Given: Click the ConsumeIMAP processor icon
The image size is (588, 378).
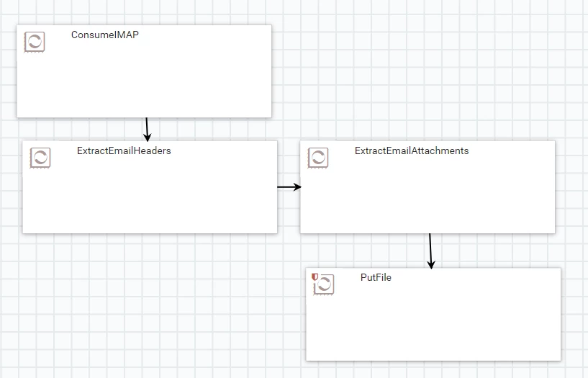Looking at the screenshot, I should click(x=35, y=42).
